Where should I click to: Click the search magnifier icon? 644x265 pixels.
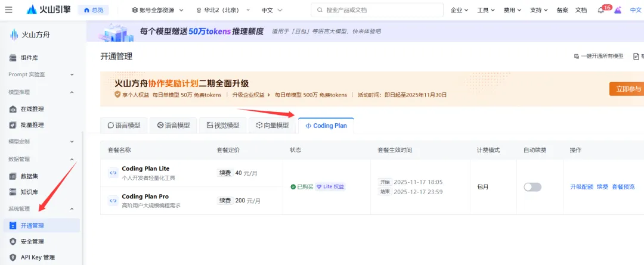(x=320, y=10)
